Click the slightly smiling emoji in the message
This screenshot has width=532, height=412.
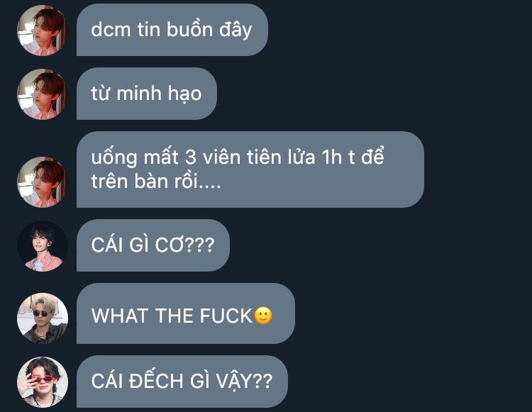point(263,316)
